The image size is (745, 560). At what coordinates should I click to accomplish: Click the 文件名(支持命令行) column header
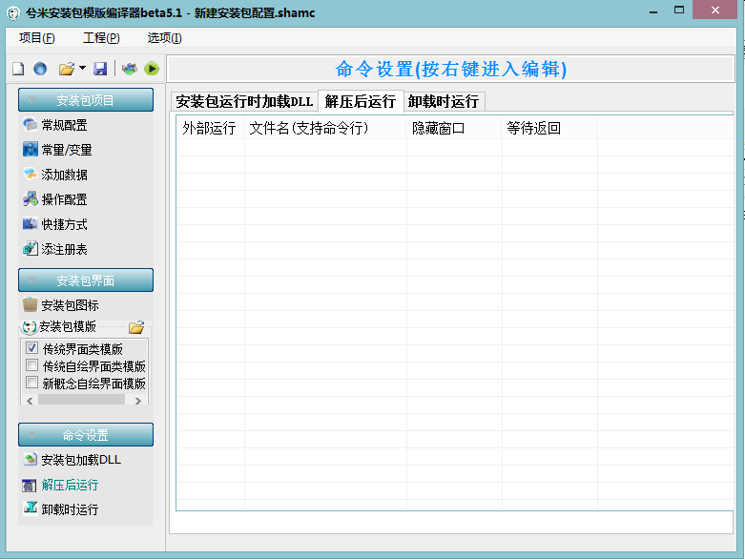pos(308,128)
